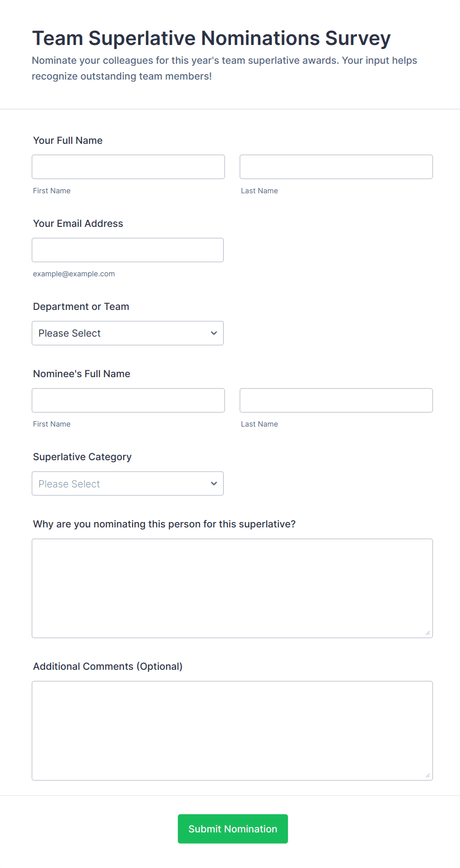Click your Last Name input field
Image resolution: width=460 pixels, height=868 pixels.
tap(336, 167)
